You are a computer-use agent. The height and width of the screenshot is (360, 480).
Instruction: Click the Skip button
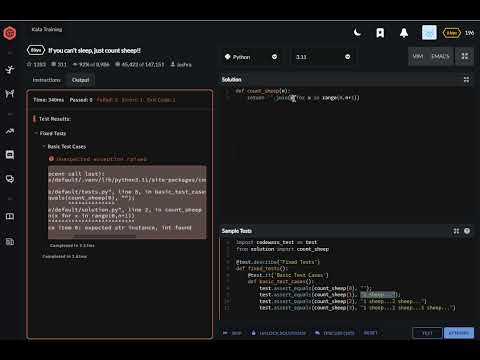coord(232,333)
